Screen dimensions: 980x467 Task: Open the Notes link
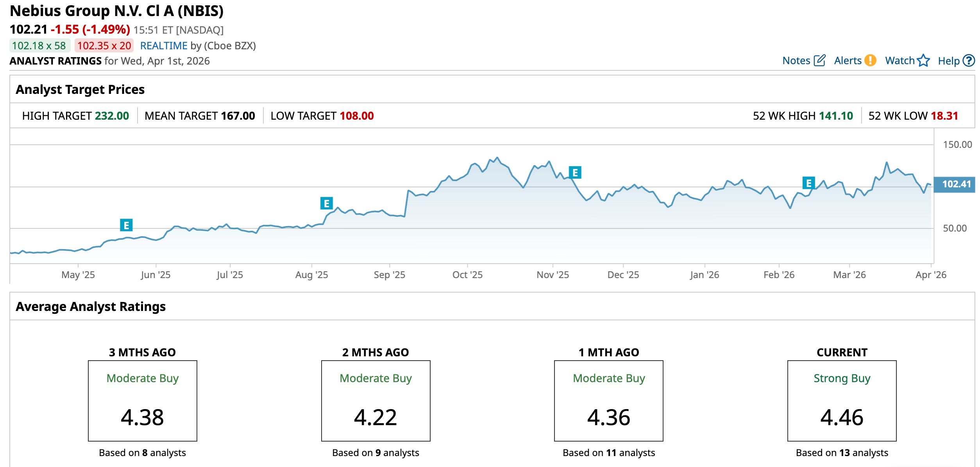pyautogui.click(x=796, y=61)
